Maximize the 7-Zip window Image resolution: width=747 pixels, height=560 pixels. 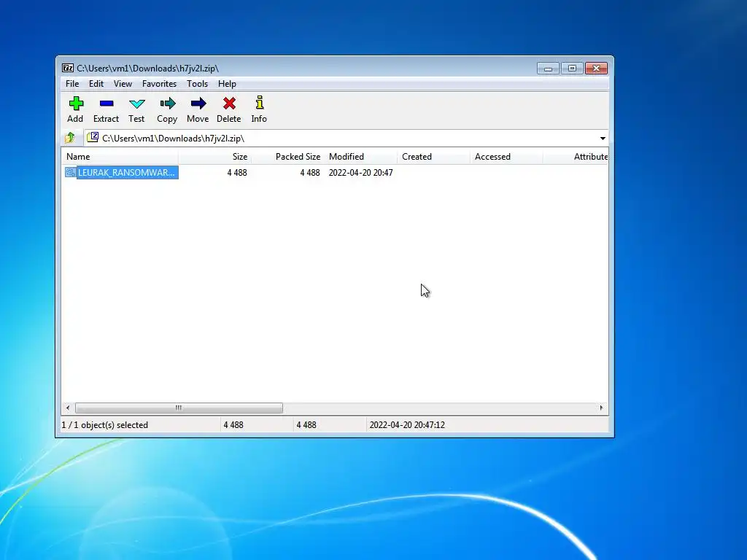coord(572,69)
